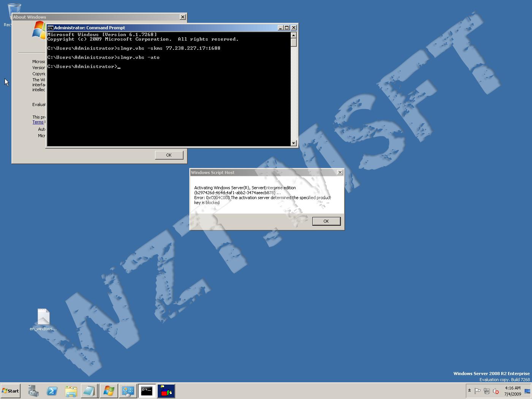Click 'Windows Server 2008 R2 Enterprise' desktop text
The width and height of the screenshot is (532, 399).
click(x=491, y=374)
